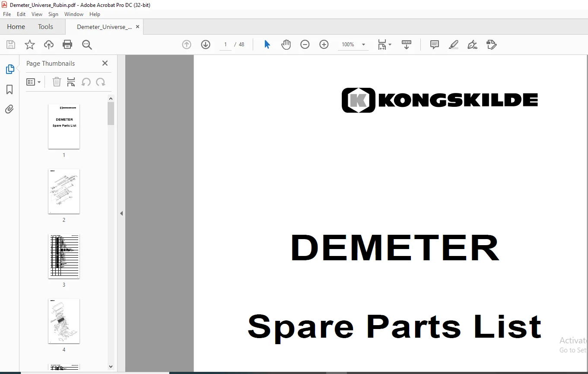This screenshot has height=374, width=588.
Task: Activate the Hand pan tool
Action: click(x=286, y=45)
